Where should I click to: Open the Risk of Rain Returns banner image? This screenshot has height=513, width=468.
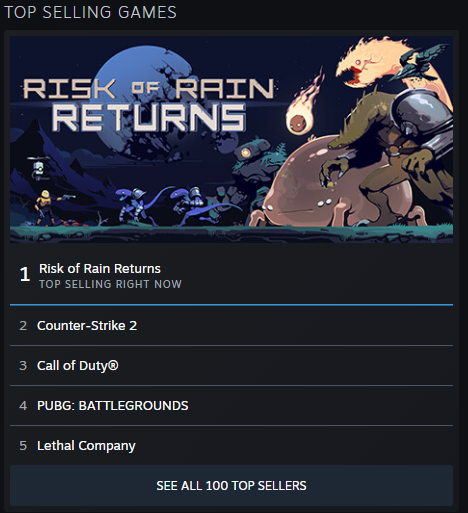[231, 139]
